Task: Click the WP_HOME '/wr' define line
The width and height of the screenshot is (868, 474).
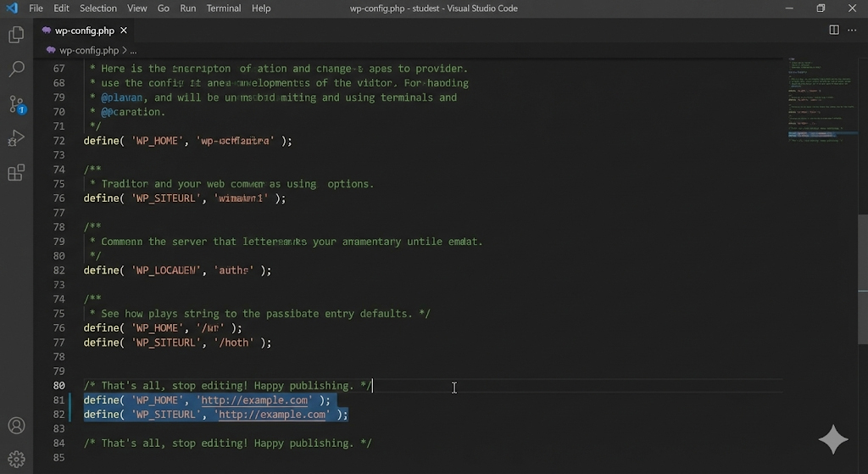Action: click(x=163, y=328)
